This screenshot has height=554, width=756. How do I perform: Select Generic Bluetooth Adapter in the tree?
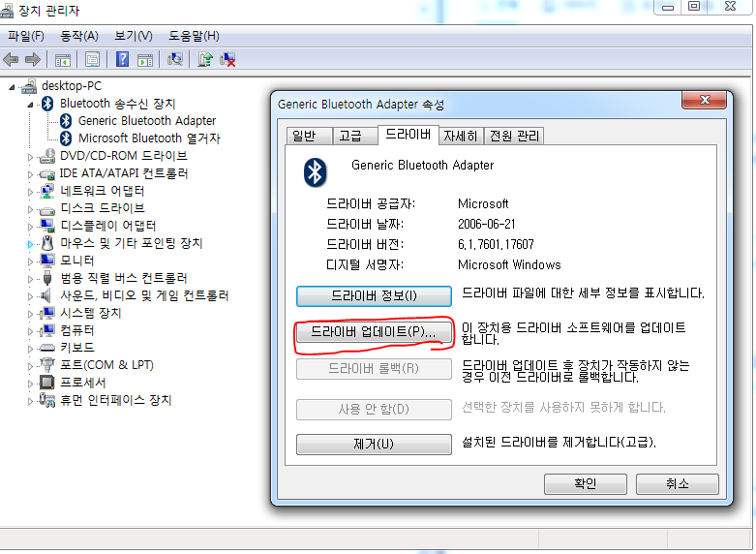pos(146,121)
